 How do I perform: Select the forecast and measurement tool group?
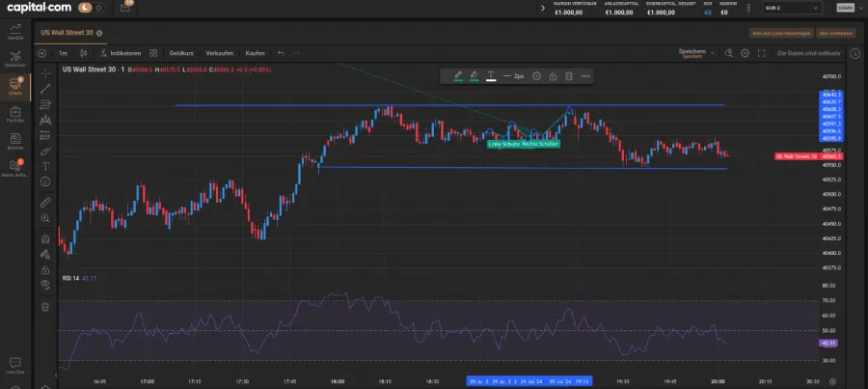(45, 135)
